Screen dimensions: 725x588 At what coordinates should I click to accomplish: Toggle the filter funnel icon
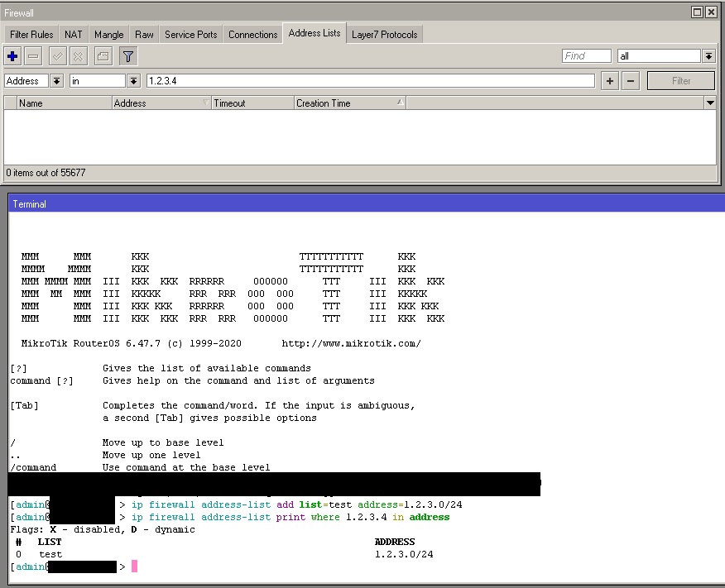(128, 56)
